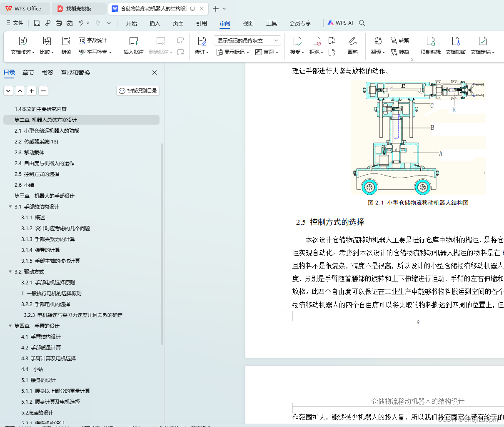
Task: Click the 文档定稿 finalize document tool
Action: pos(482,46)
